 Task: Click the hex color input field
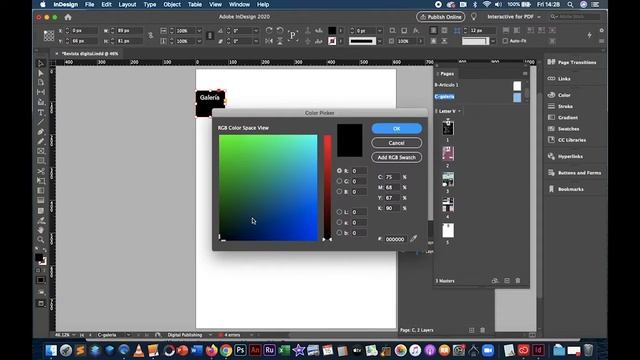pos(395,239)
